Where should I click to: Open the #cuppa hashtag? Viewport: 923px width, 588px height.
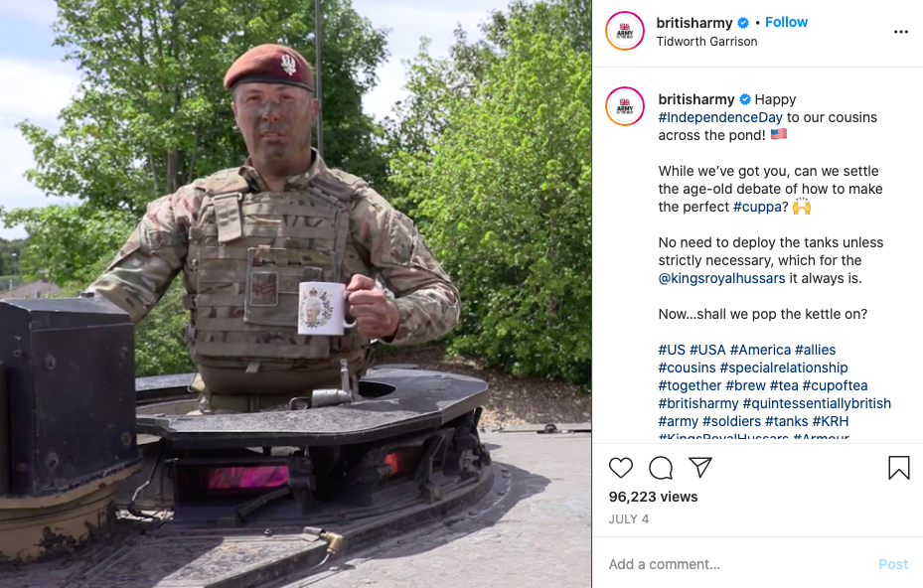pyautogui.click(x=757, y=208)
